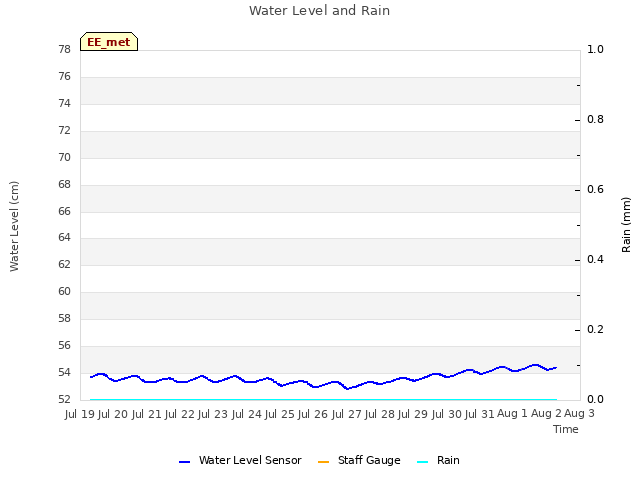Click the 64 water level tick label
Image resolution: width=640 pixels, height=480 pixels.
click(64, 237)
